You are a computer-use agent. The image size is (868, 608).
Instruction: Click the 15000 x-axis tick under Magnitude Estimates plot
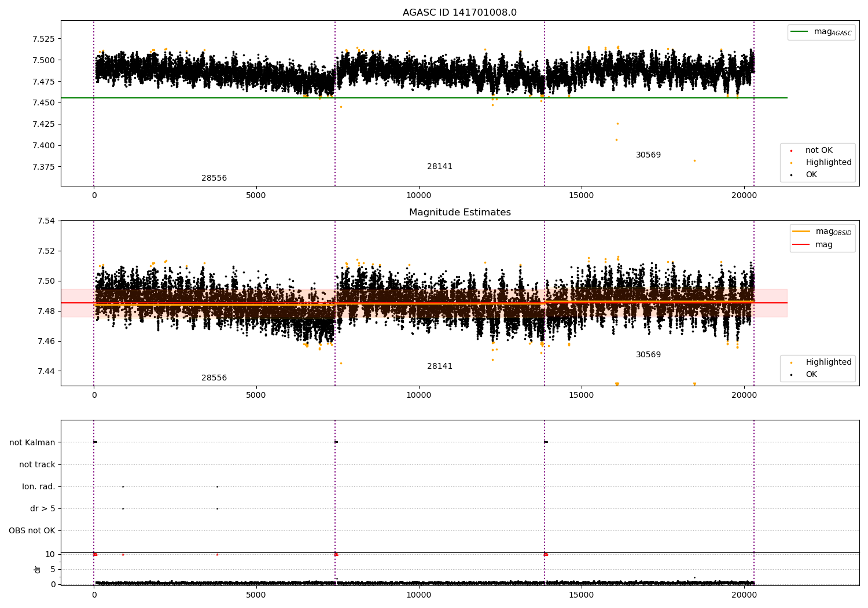[x=581, y=395]
